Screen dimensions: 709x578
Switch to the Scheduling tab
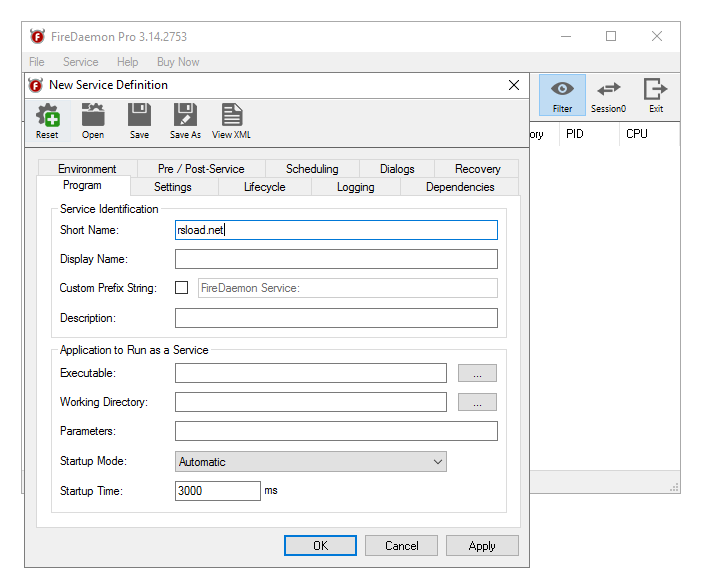tap(312, 169)
